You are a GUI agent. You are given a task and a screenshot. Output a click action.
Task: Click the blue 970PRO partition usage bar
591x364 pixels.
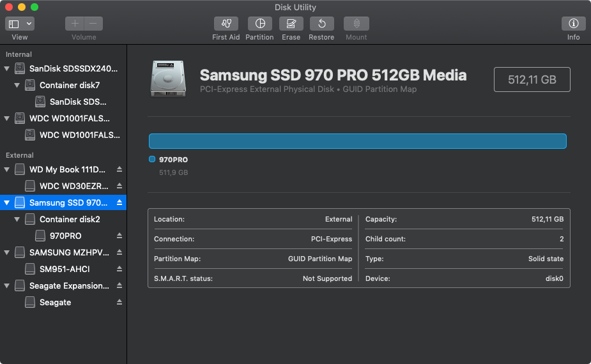358,141
